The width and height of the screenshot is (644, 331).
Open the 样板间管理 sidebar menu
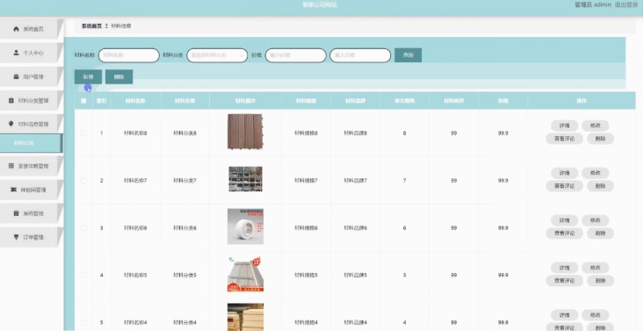[x=32, y=190]
